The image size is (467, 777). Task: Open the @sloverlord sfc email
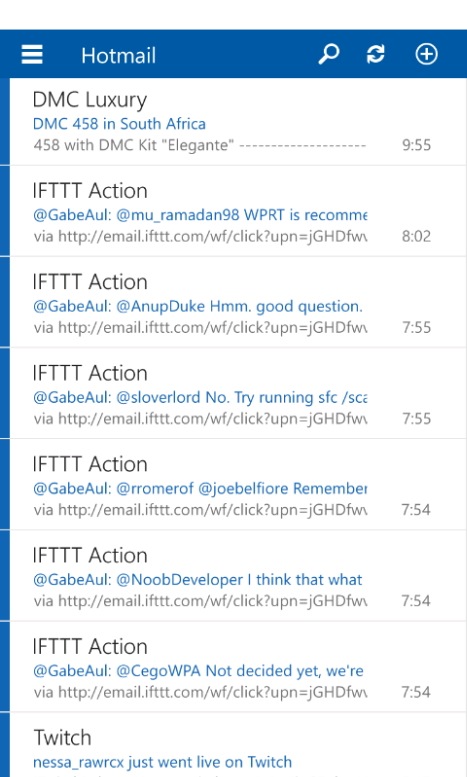[238, 394]
